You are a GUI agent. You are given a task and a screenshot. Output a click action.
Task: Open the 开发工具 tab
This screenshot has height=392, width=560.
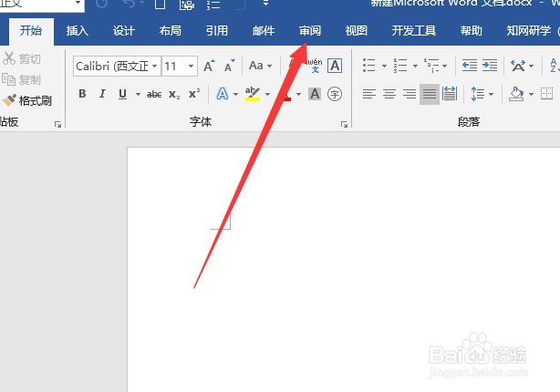coord(414,31)
